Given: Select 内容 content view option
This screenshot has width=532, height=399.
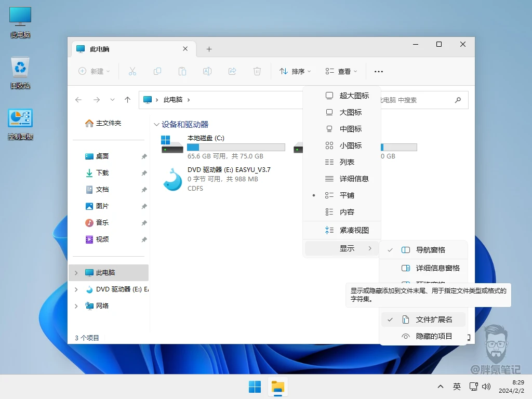Looking at the screenshot, I should (x=342, y=212).
